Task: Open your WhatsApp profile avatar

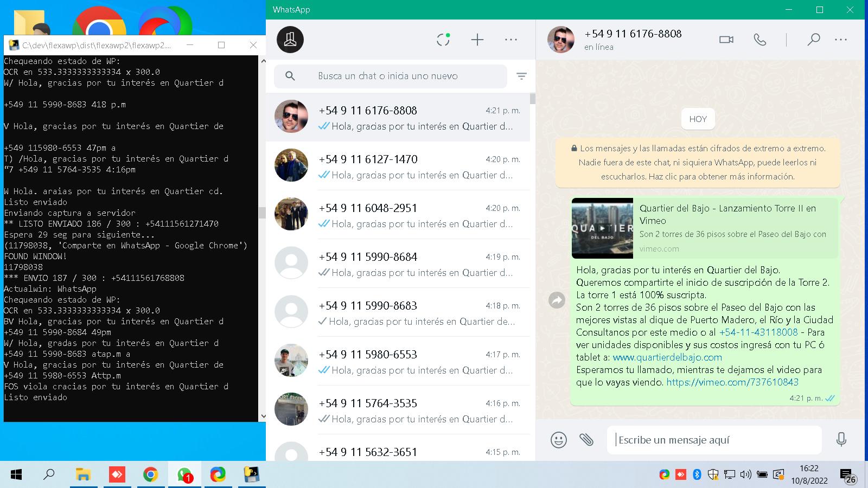Action: pos(290,40)
